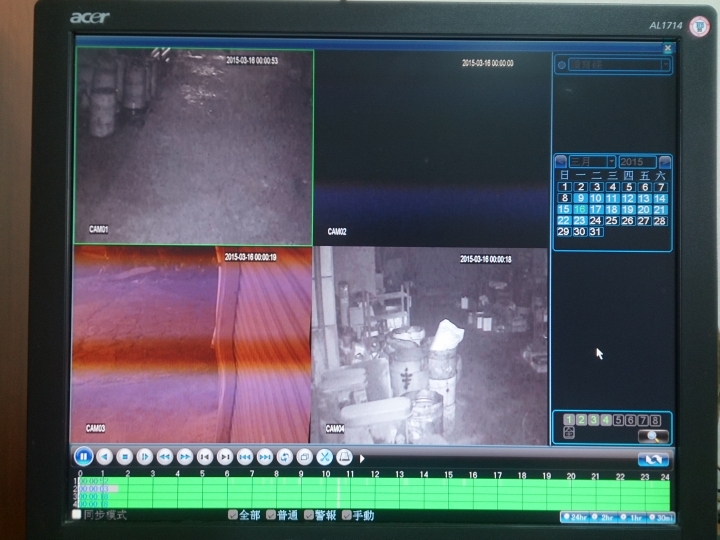This screenshot has width=720, height=540.
Task: Click the full screen window icon
Action: (304, 457)
